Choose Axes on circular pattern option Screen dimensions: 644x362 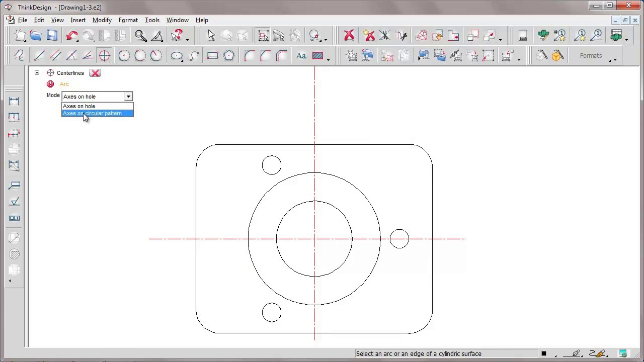pyautogui.click(x=98, y=113)
